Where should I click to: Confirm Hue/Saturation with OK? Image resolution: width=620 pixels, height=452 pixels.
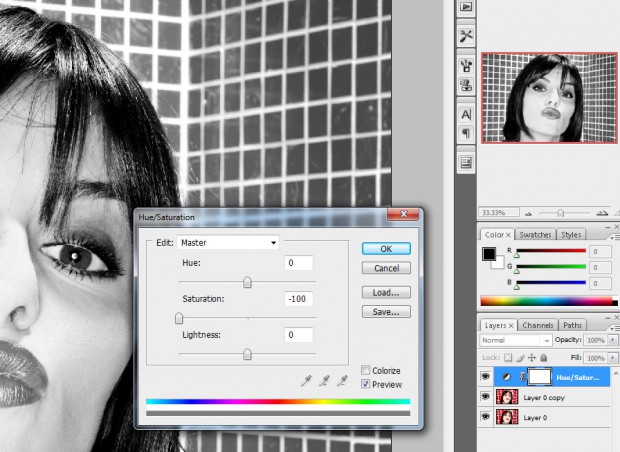386,249
